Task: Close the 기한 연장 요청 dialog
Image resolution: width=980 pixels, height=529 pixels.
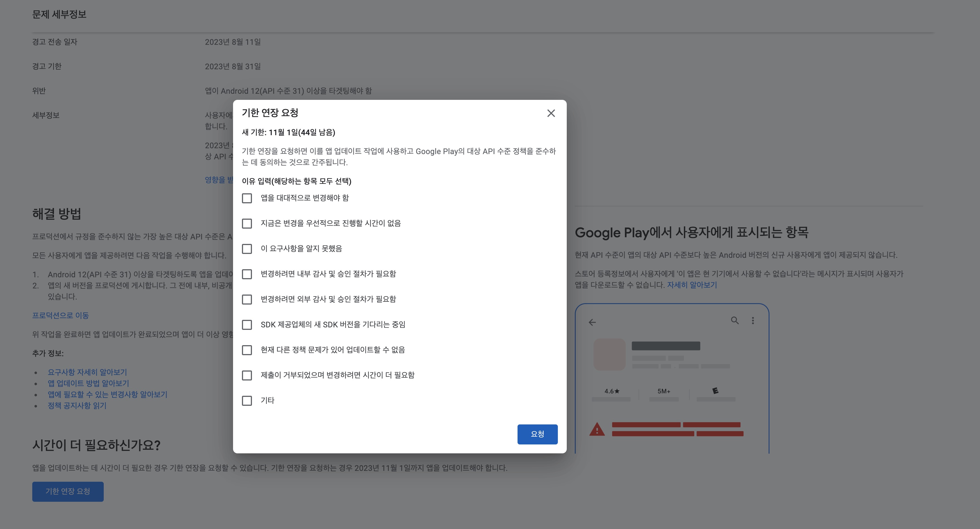Action: (551, 113)
